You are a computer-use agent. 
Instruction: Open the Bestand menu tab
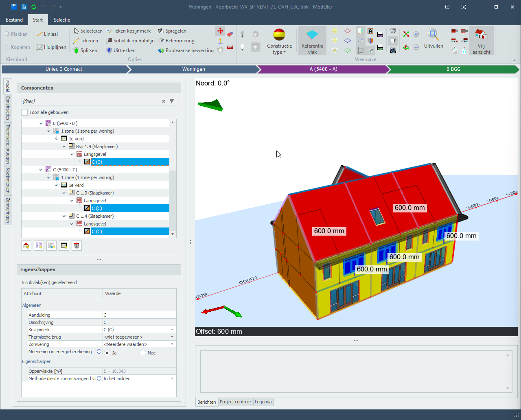tap(14, 20)
